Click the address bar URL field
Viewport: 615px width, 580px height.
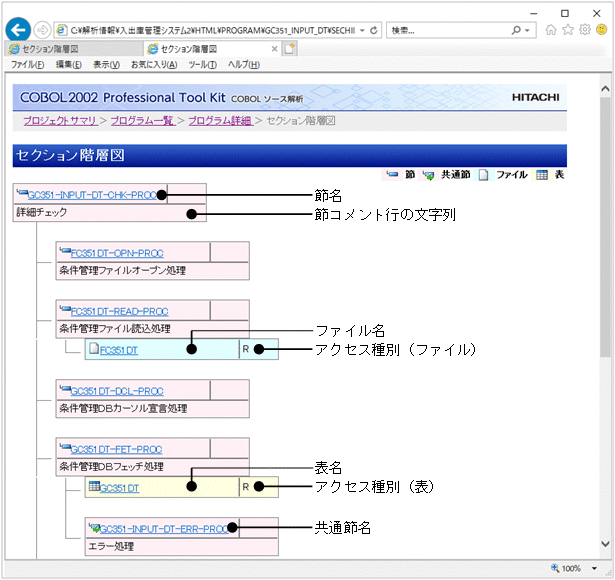212,30
